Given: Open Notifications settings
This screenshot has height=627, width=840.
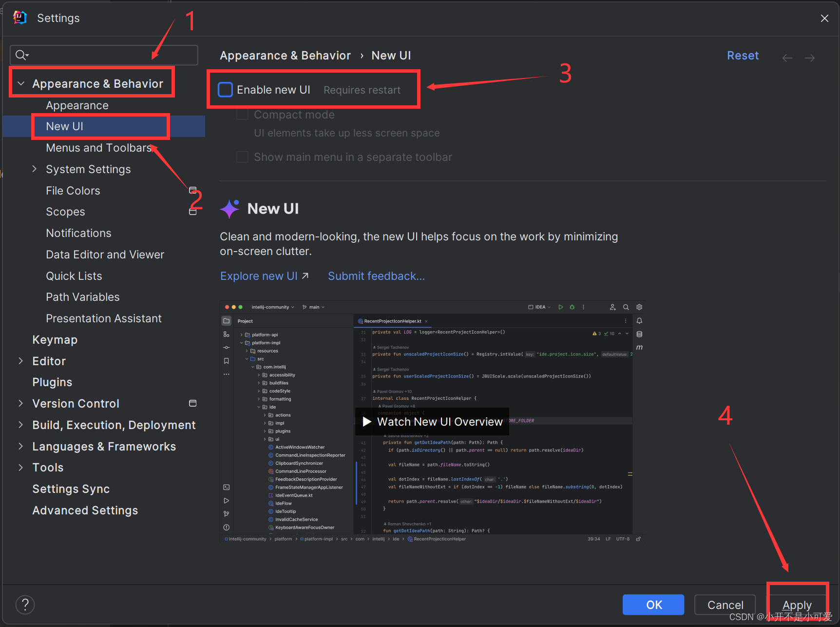Looking at the screenshot, I should pos(78,233).
